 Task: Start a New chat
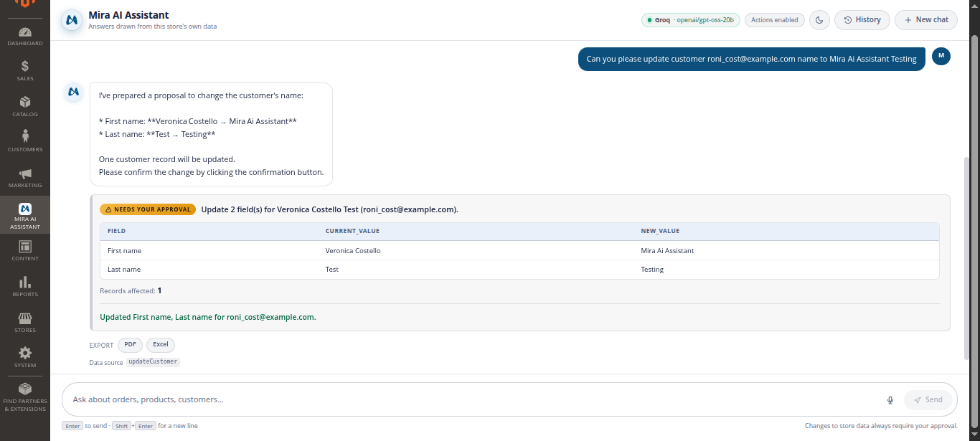[x=925, y=20]
